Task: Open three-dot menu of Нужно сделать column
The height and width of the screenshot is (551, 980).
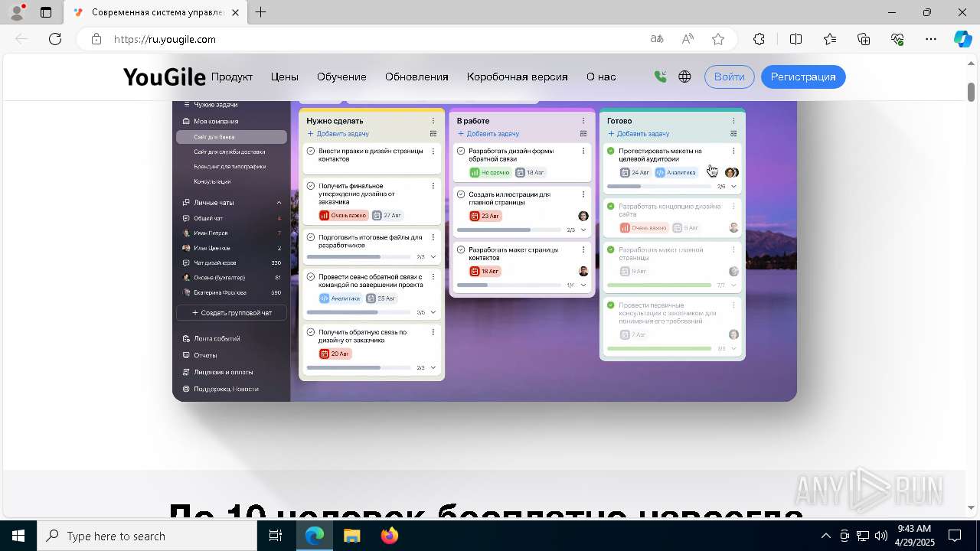Action: (x=433, y=121)
